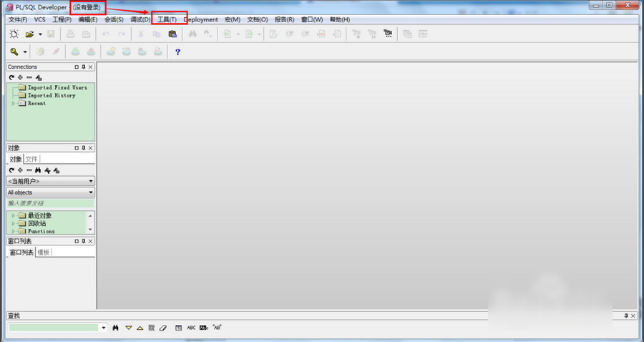Expand the Recent folder in Connections

(x=13, y=103)
